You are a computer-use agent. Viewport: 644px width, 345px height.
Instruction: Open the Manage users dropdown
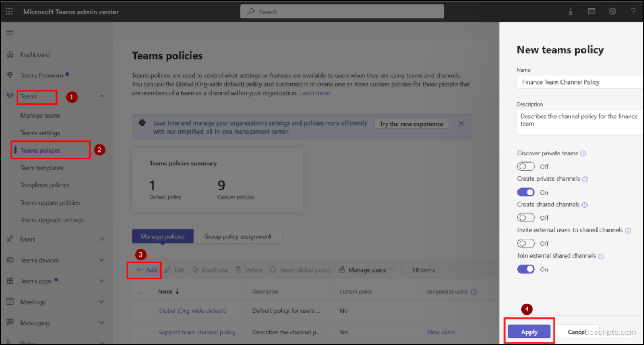366,270
